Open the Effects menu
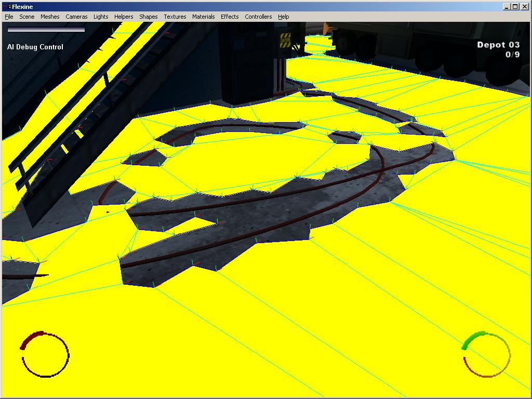 click(x=230, y=17)
